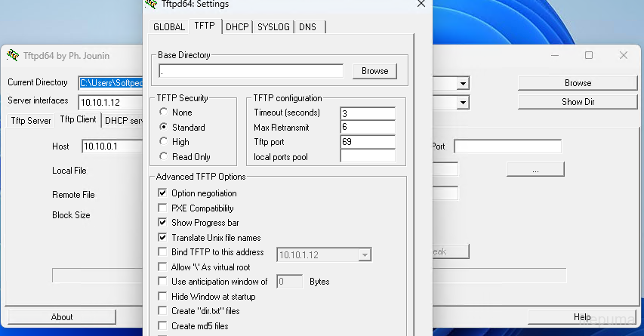This screenshot has width=644, height=336.
Task: Open the SYSLOG settings tab
Action: click(x=273, y=26)
